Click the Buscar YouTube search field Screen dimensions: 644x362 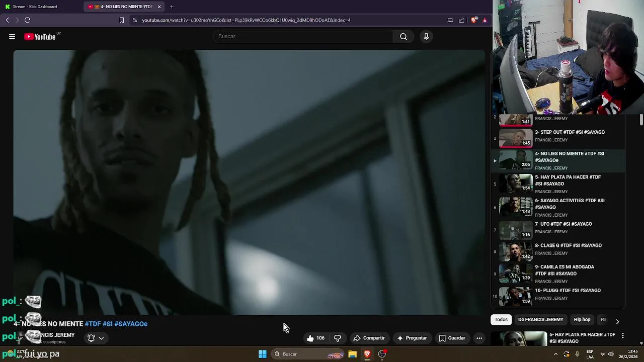(303, 36)
